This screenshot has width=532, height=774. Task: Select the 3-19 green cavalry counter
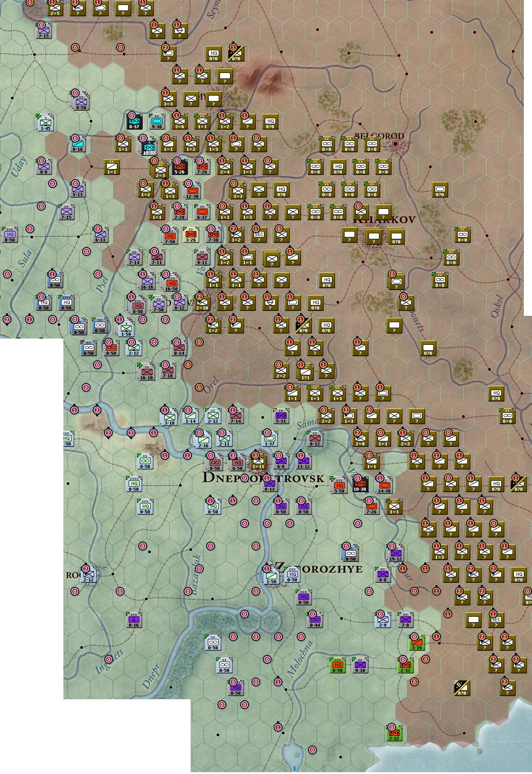point(417,643)
